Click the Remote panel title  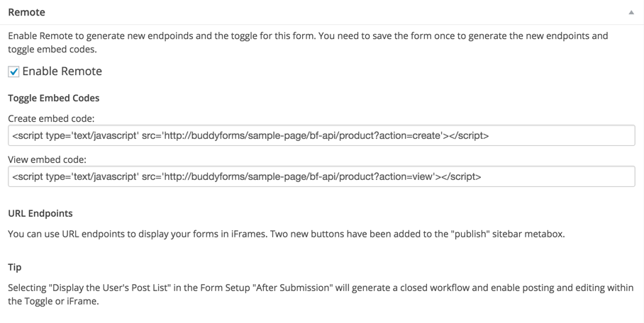[x=26, y=12]
